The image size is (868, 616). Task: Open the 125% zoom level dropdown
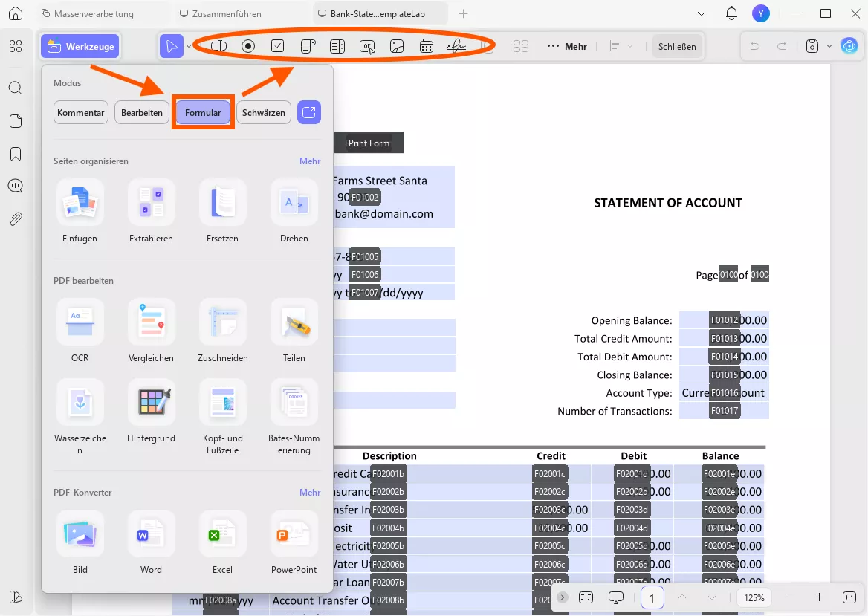(754, 597)
